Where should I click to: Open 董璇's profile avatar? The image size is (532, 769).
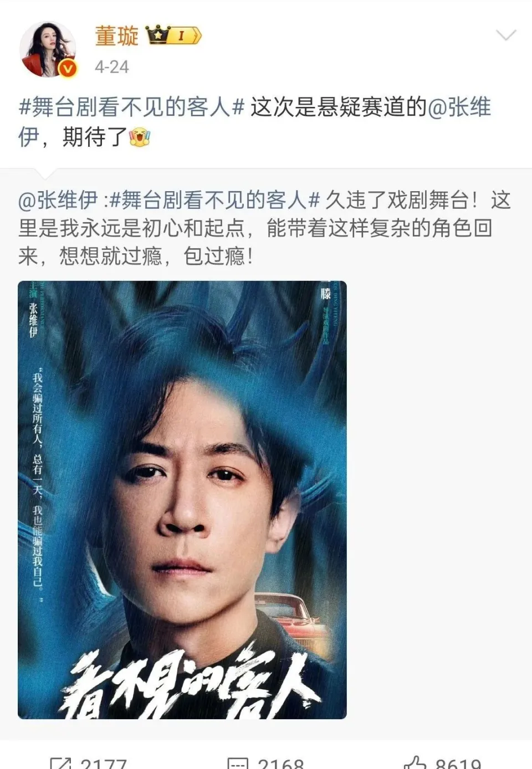pos(48,49)
